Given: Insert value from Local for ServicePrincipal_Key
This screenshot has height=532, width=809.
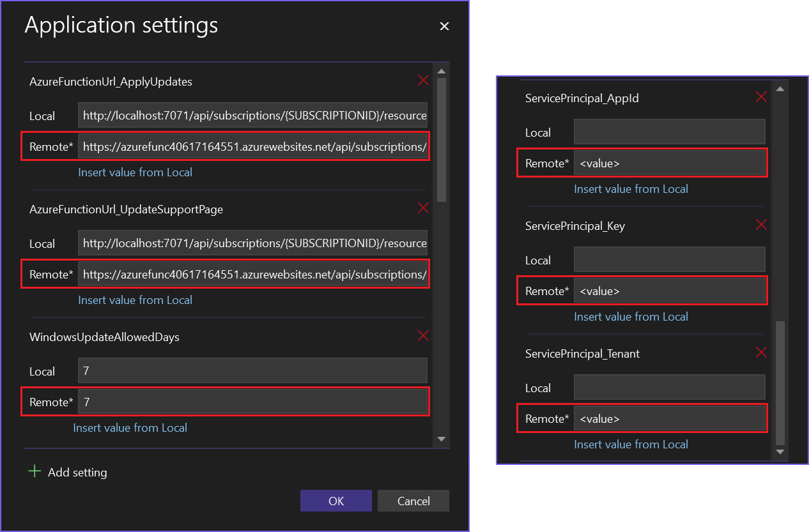Looking at the screenshot, I should coord(631,317).
